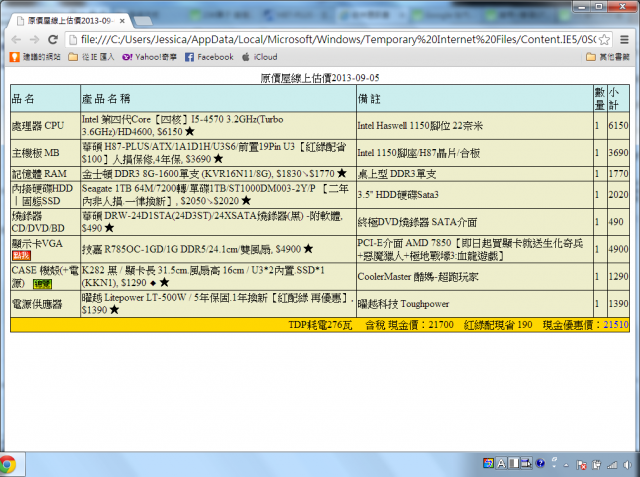Screen dimensions: 640x477
Task: Open the Yahoo!奇摩 bookmark
Action: [149, 57]
